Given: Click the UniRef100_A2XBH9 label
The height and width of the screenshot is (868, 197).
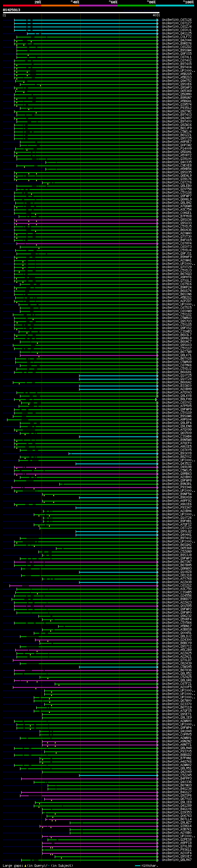Looking at the screenshot, I should (x=177, y=389).
